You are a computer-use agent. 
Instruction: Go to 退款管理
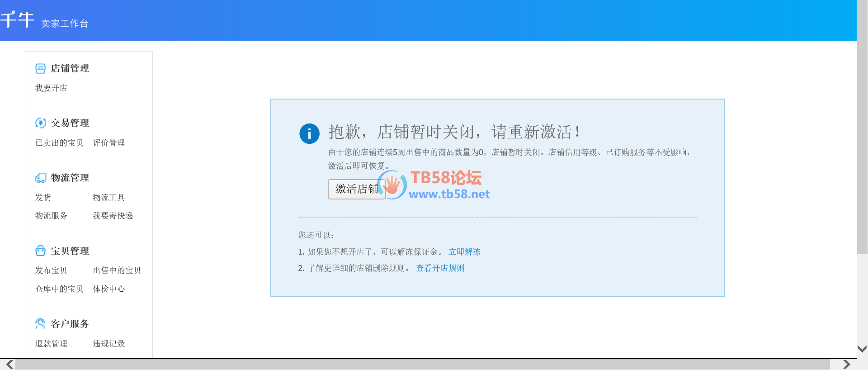coord(51,344)
